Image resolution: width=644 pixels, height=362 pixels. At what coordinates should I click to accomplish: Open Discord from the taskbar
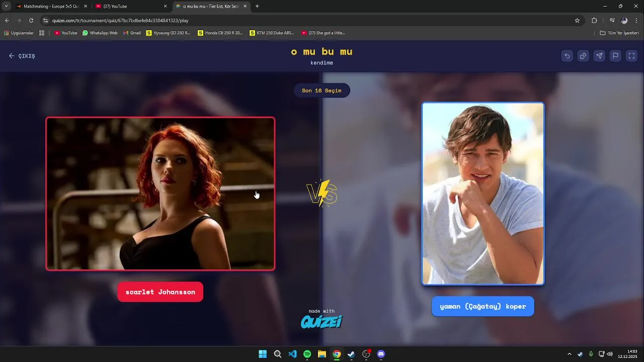[x=381, y=354]
